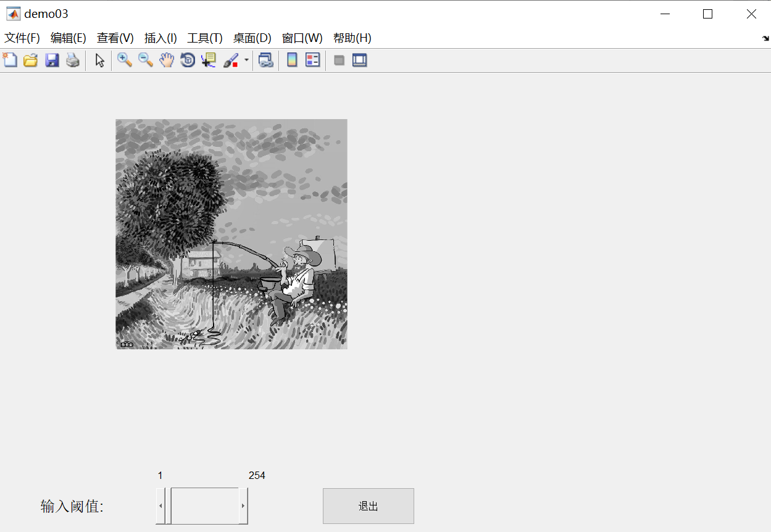The height and width of the screenshot is (532, 771).
Task: Print the figure with the printer icon
Action: pyautogui.click(x=73, y=60)
